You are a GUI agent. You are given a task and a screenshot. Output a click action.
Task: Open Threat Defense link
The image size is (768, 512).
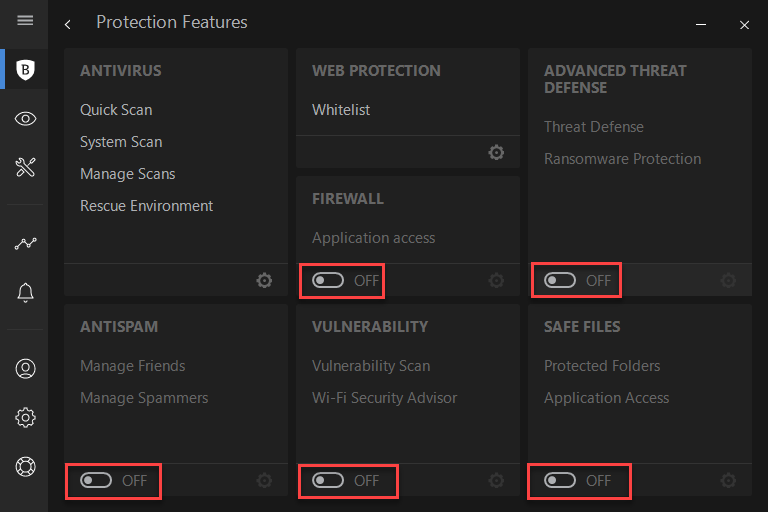[x=594, y=127]
